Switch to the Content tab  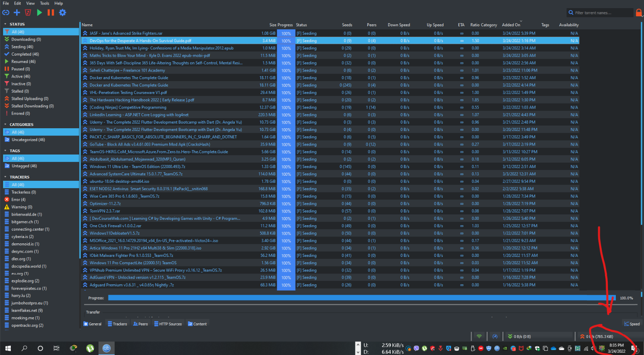(197, 324)
